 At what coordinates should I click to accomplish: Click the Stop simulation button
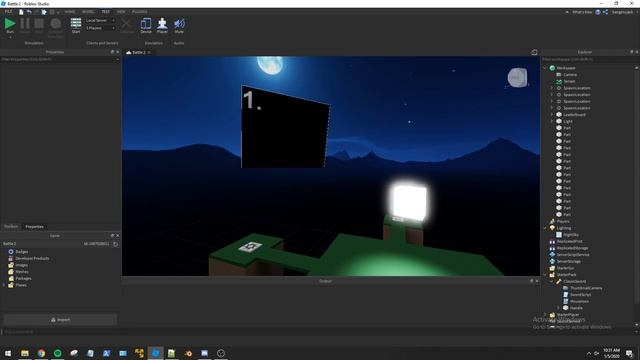(39, 24)
